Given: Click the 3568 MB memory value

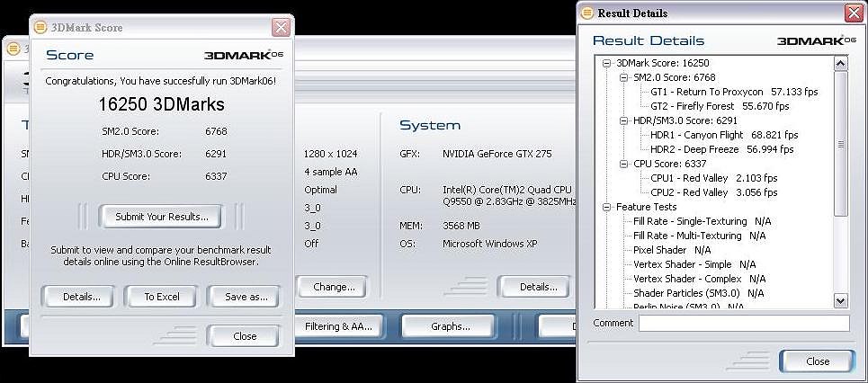Looking at the screenshot, I should point(461,226).
